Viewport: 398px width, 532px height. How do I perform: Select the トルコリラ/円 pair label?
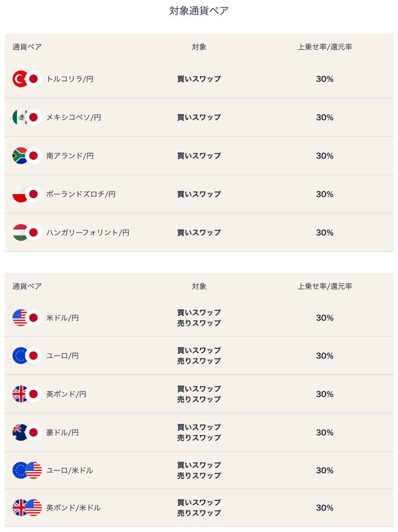(70, 79)
